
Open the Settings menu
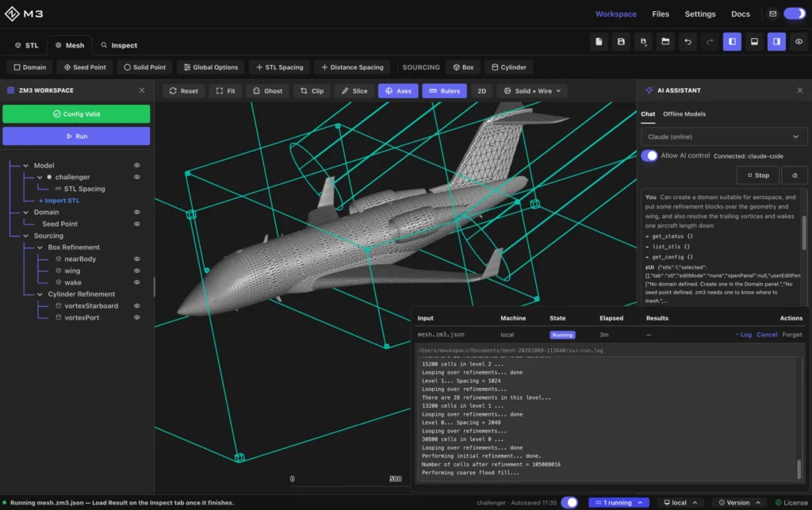click(699, 14)
